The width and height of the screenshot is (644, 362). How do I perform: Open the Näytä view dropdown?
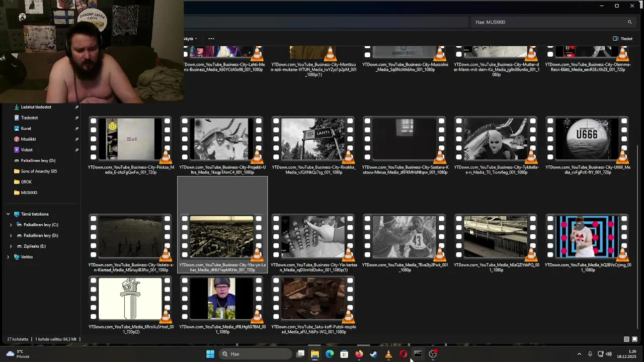pos(190,39)
